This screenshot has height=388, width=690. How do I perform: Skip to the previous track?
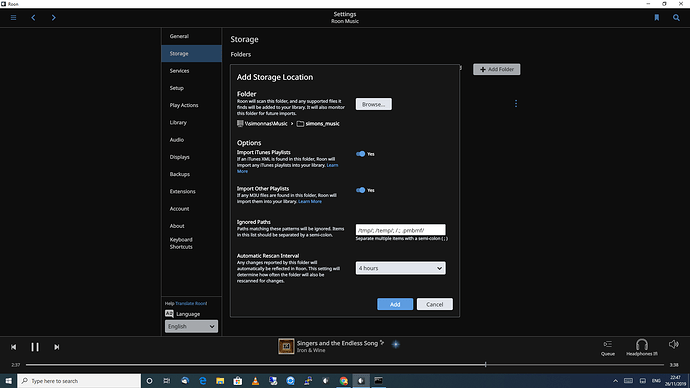click(14, 347)
